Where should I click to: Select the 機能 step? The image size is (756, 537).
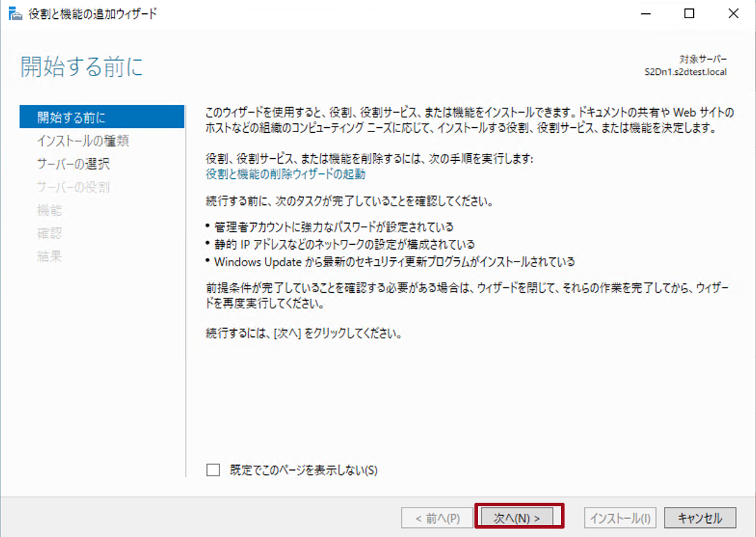(x=49, y=210)
